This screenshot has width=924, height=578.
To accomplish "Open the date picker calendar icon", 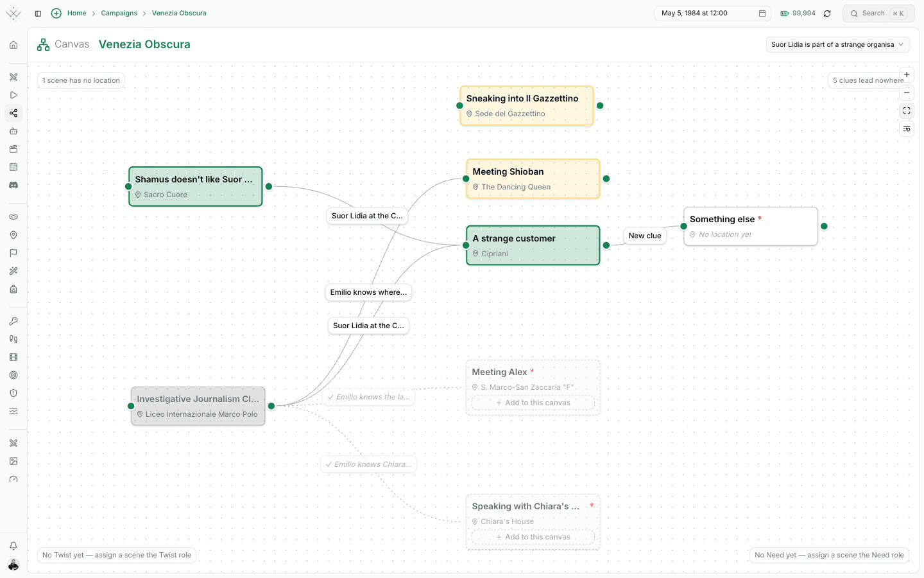I will (762, 13).
